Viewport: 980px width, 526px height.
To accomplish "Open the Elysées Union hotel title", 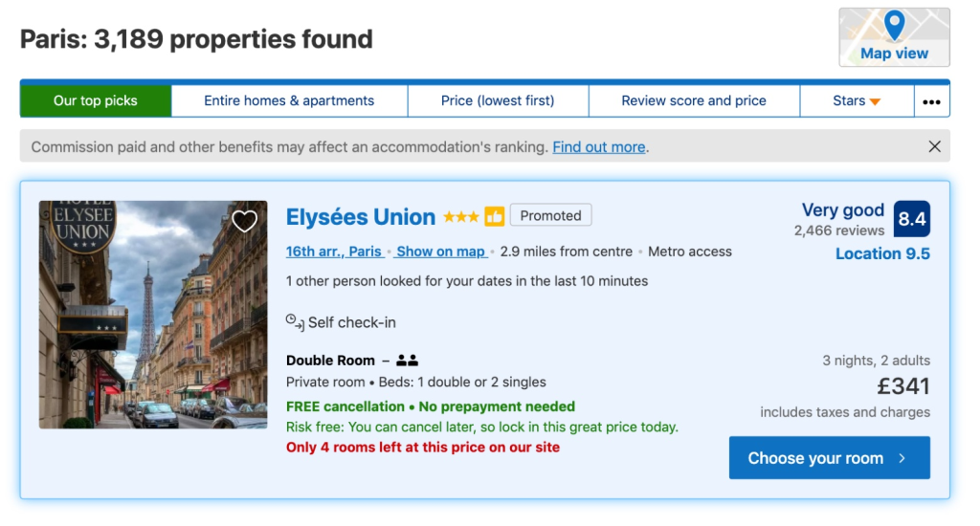I will click(x=361, y=217).
